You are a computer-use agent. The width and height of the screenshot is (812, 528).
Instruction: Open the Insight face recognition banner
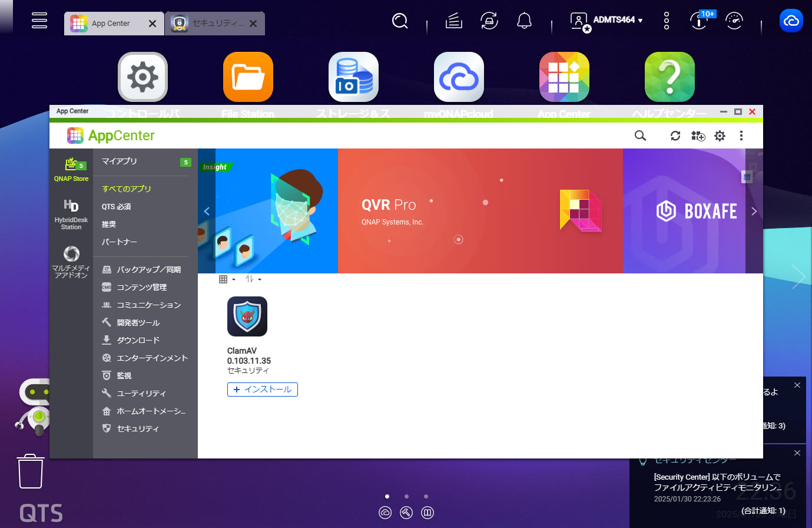click(x=277, y=211)
